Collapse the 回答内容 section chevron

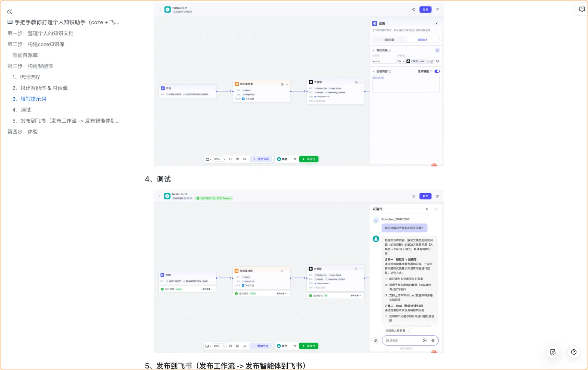pos(374,72)
